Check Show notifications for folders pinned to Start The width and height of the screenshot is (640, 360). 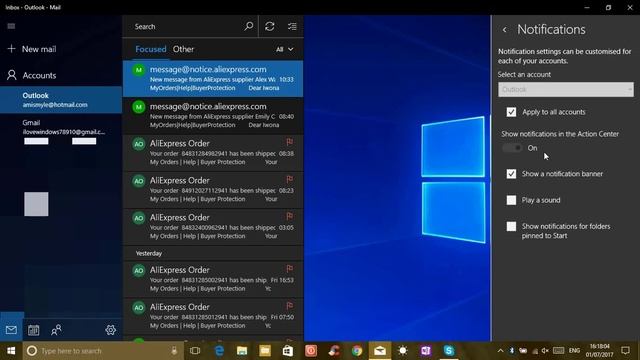click(511, 227)
